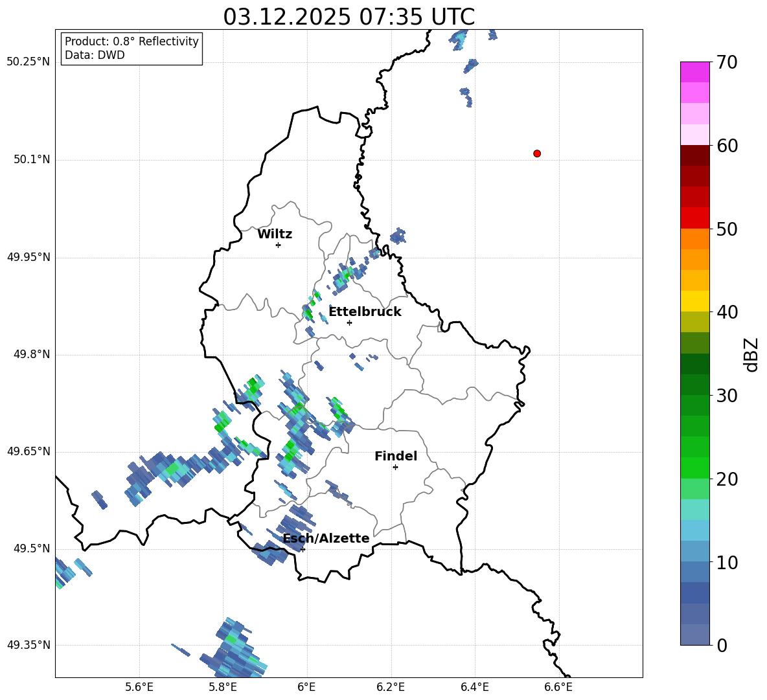Click the 60 dBZ colorbar tick label

point(727,146)
